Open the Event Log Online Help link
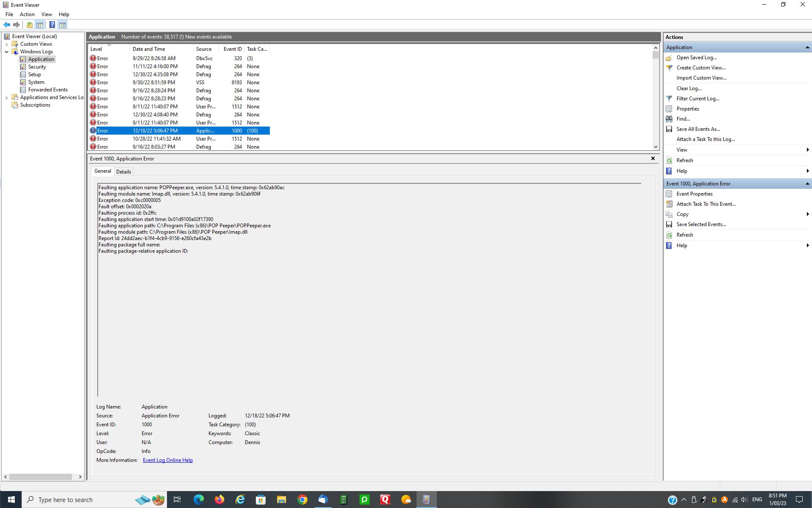812x508 pixels. 168,460
